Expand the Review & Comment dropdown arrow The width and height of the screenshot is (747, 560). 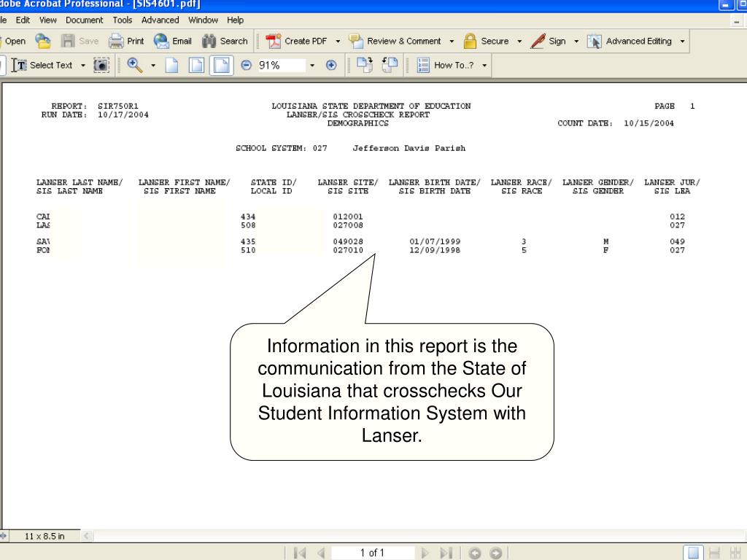pyautogui.click(x=452, y=42)
